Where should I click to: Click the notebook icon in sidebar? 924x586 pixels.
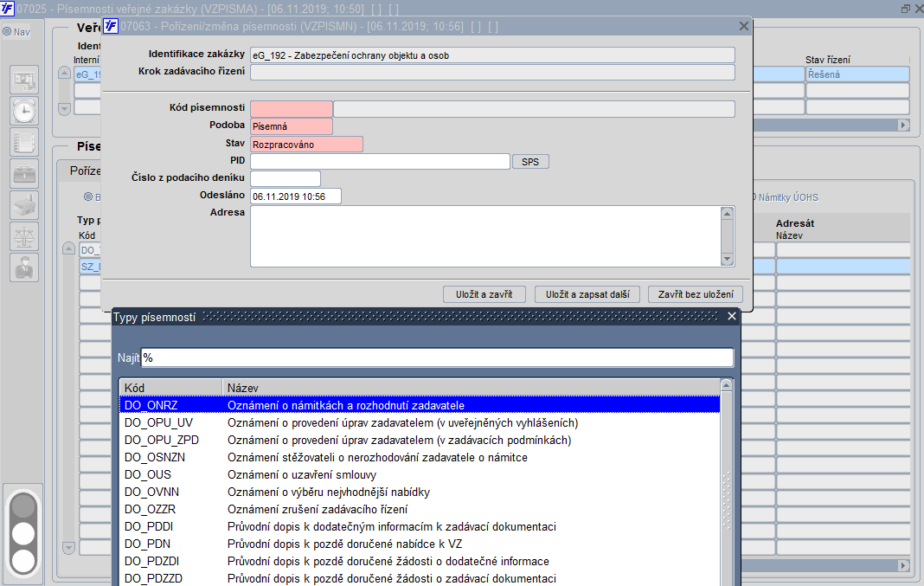pyautogui.click(x=24, y=142)
